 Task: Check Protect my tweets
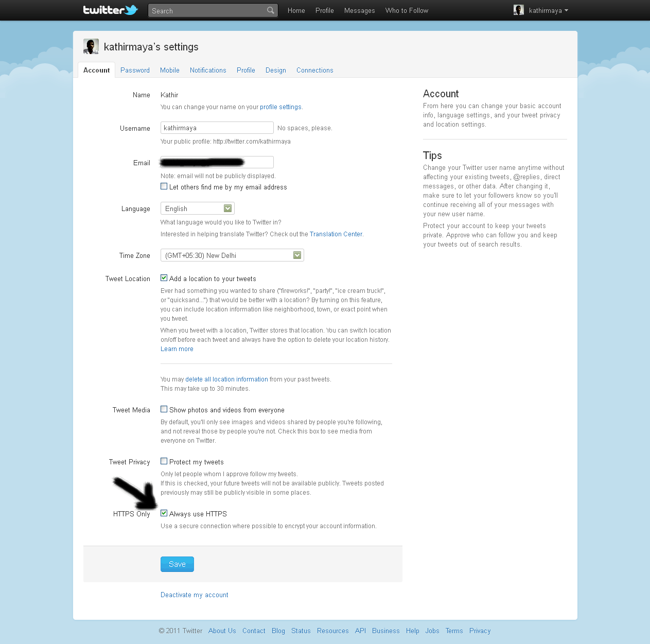click(164, 461)
